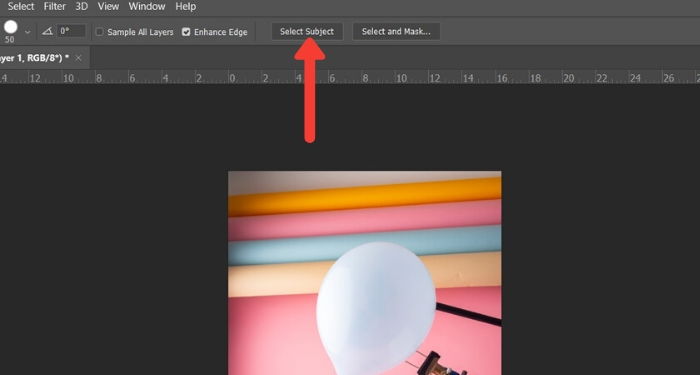Expand the brush picker dropdown chevron
Image resolution: width=700 pixels, height=375 pixels.
coord(28,32)
